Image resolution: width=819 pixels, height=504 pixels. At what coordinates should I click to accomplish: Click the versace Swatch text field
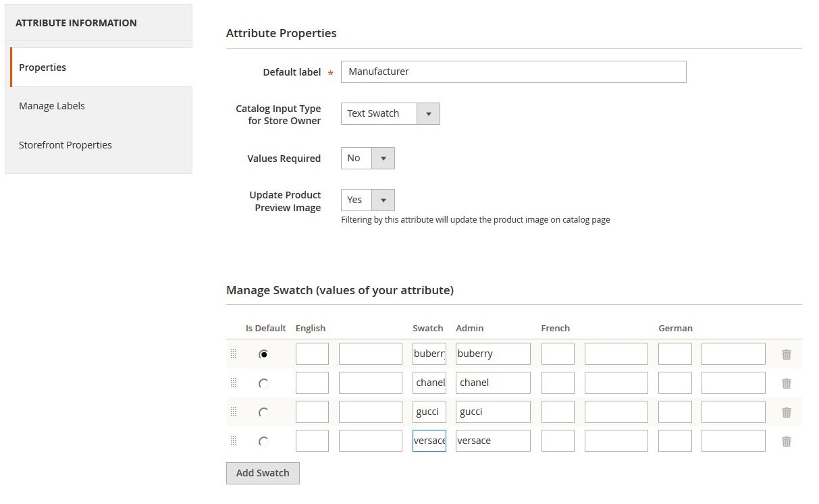(x=429, y=441)
